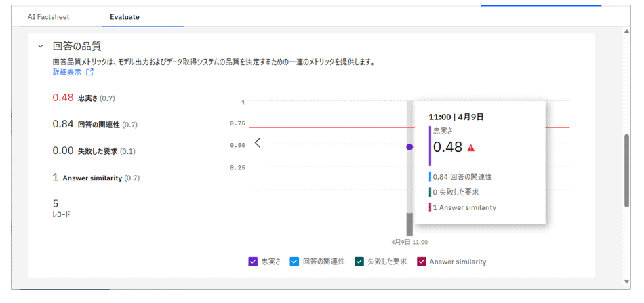Click the purple data point on chart
The image size is (644, 303).
click(x=409, y=146)
